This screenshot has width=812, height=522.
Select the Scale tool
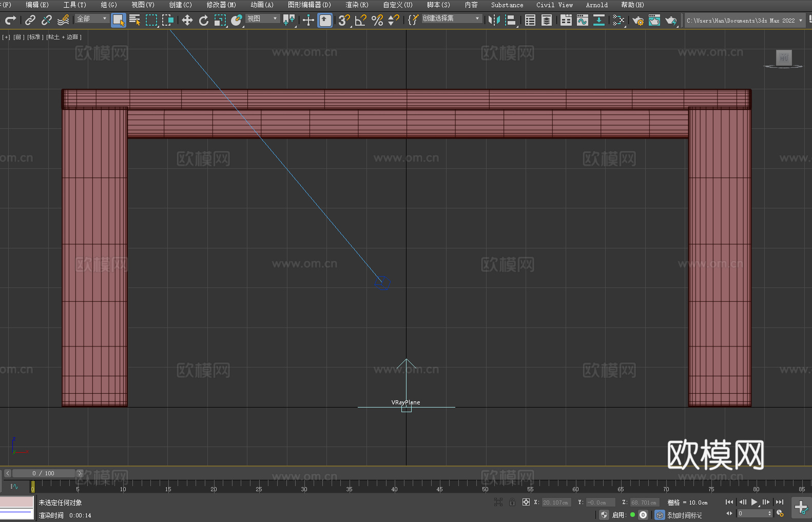click(220, 20)
